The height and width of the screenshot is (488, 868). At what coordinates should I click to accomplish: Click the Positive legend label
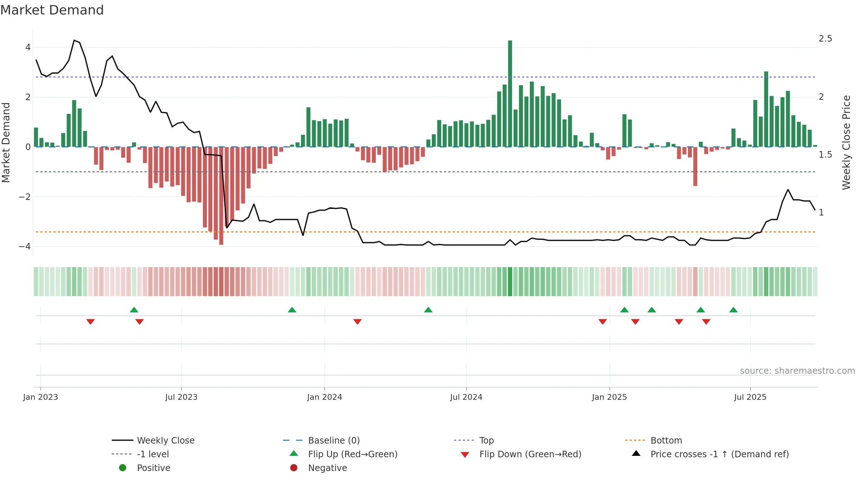(x=154, y=468)
